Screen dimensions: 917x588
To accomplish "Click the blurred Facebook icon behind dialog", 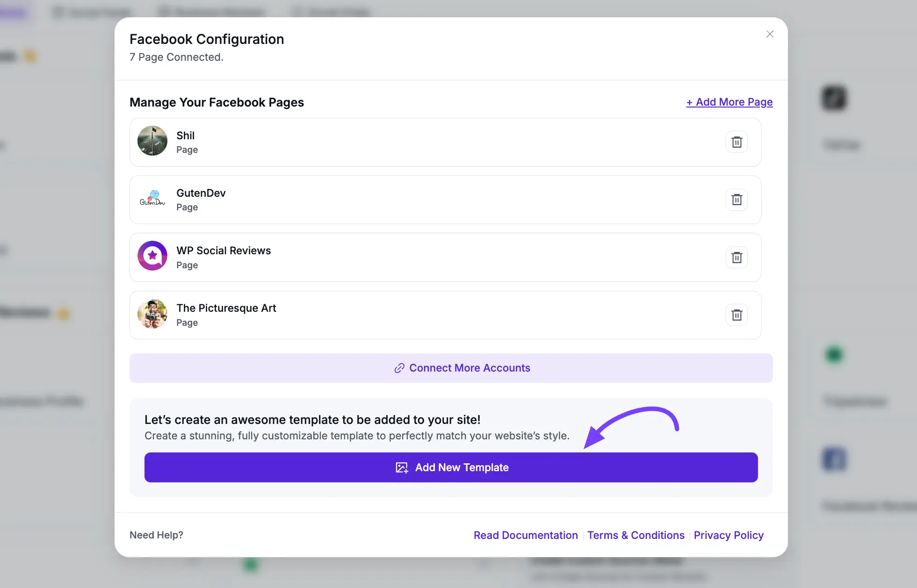I will coord(834,459).
